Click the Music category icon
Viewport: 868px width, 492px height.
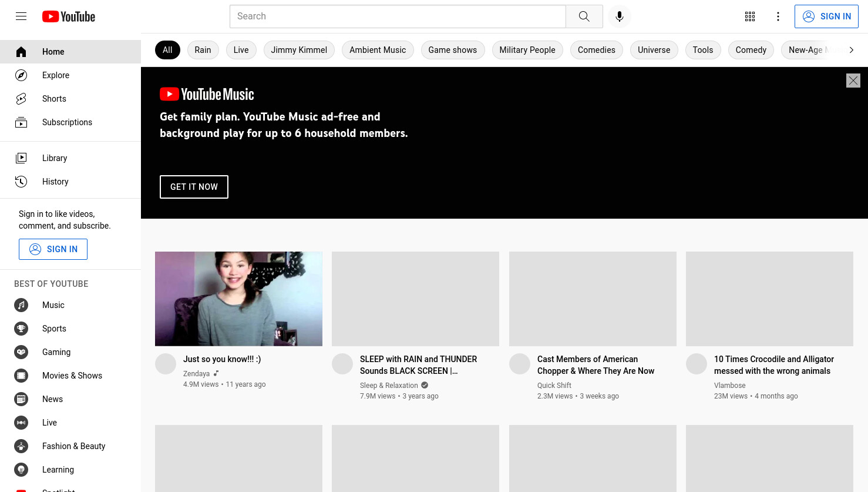[21, 305]
